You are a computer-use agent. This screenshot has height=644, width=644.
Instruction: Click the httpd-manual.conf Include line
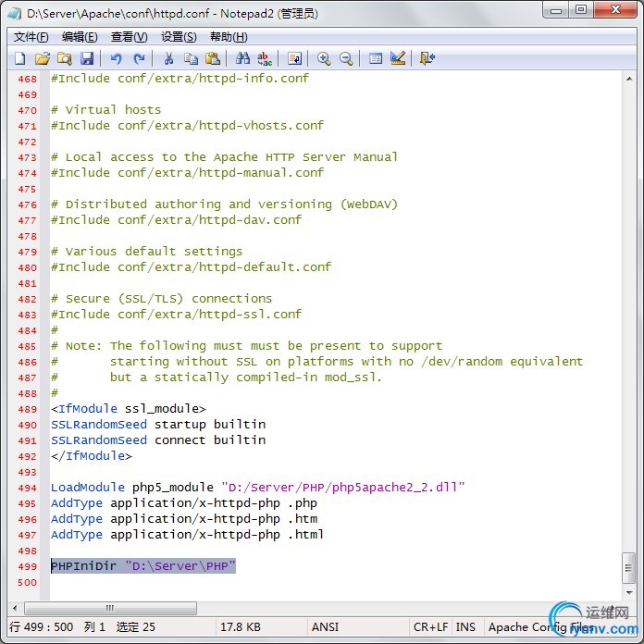[x=187, y=172]
